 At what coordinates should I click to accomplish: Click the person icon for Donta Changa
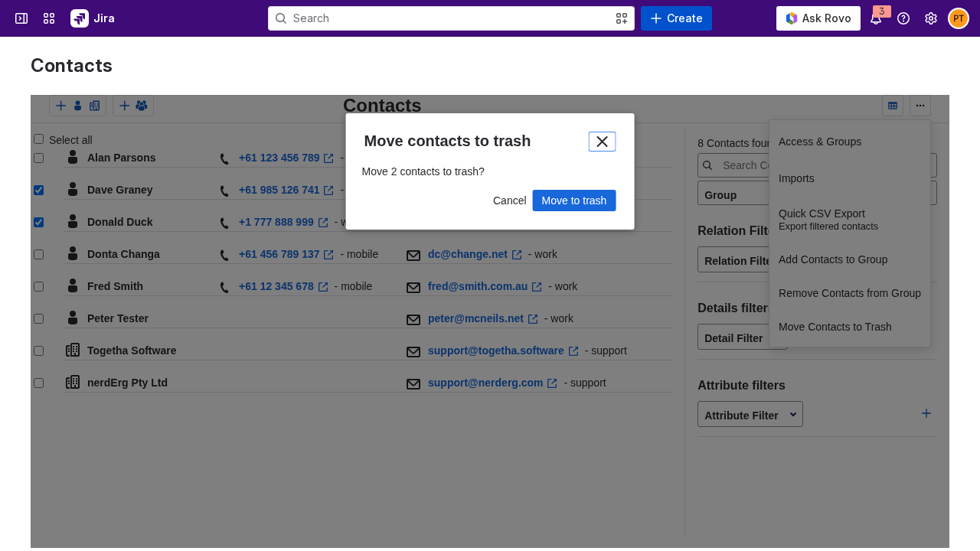[73, 253]
